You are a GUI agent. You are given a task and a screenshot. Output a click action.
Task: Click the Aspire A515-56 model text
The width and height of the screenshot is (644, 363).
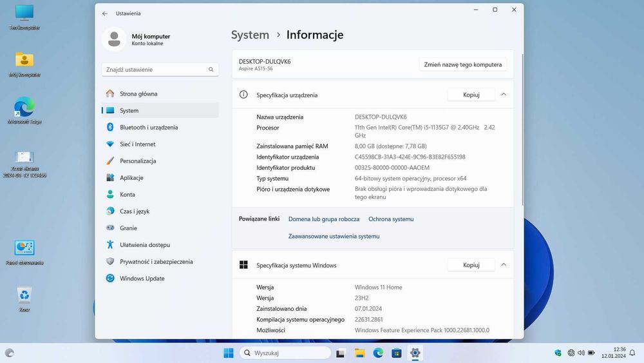click(x=256, y=68)
